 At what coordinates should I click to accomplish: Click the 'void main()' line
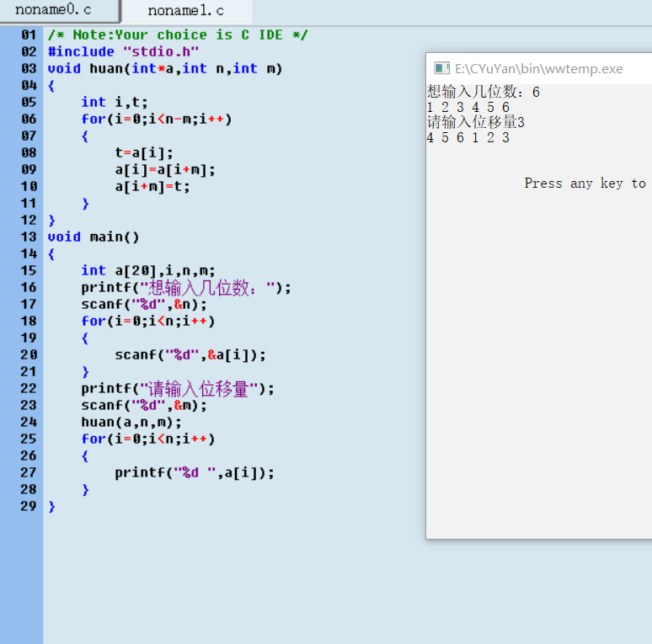[x=94, y=237]
